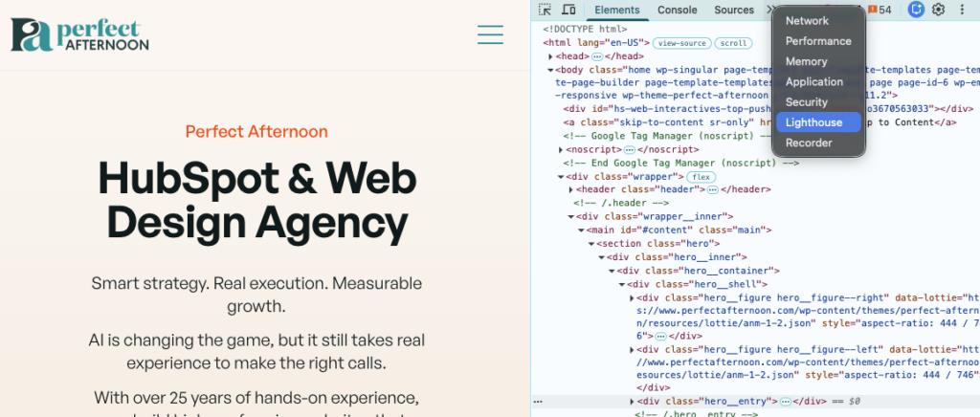Select the 'Google Tag Manager (noscript)' comment
Viewport: 980px width, 417px height.
pyautogui.click(x=667, y=136)
